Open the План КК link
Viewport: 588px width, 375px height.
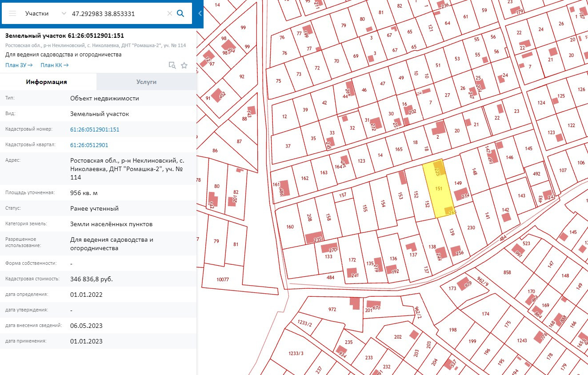point(54,65)
